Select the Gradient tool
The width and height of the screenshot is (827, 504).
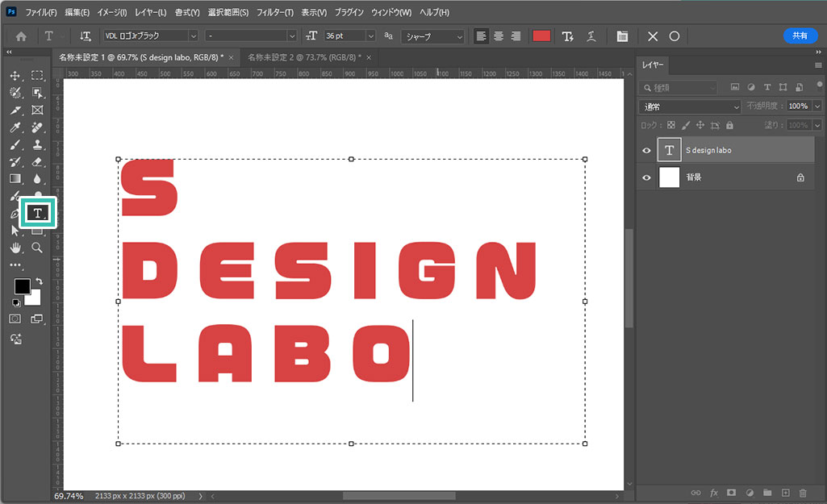[x=15, y=179]
